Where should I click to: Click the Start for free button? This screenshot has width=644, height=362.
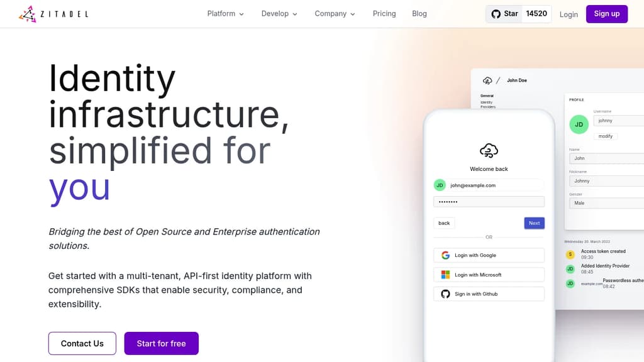[x=162, y=344]
